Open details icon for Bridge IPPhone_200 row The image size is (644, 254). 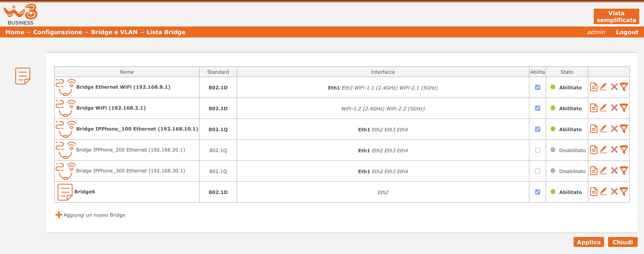594,150
